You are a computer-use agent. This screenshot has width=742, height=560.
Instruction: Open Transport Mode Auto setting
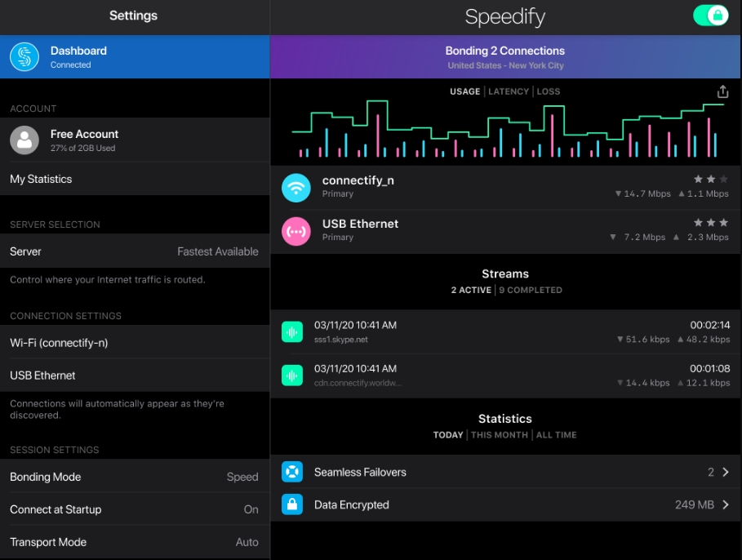click(x=135, y=541)
